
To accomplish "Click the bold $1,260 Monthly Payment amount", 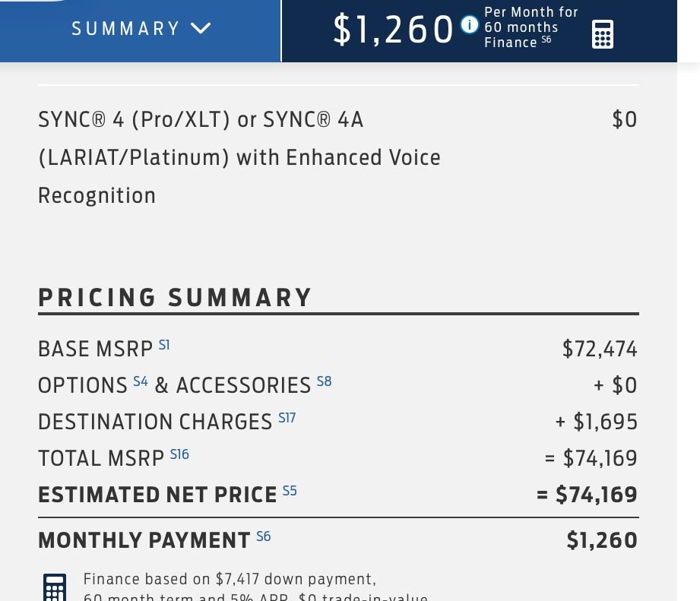I will (601, 540).
